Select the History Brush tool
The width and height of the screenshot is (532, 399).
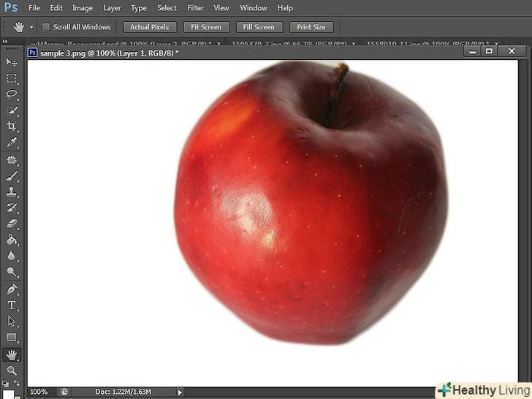[x=12, y=208]
